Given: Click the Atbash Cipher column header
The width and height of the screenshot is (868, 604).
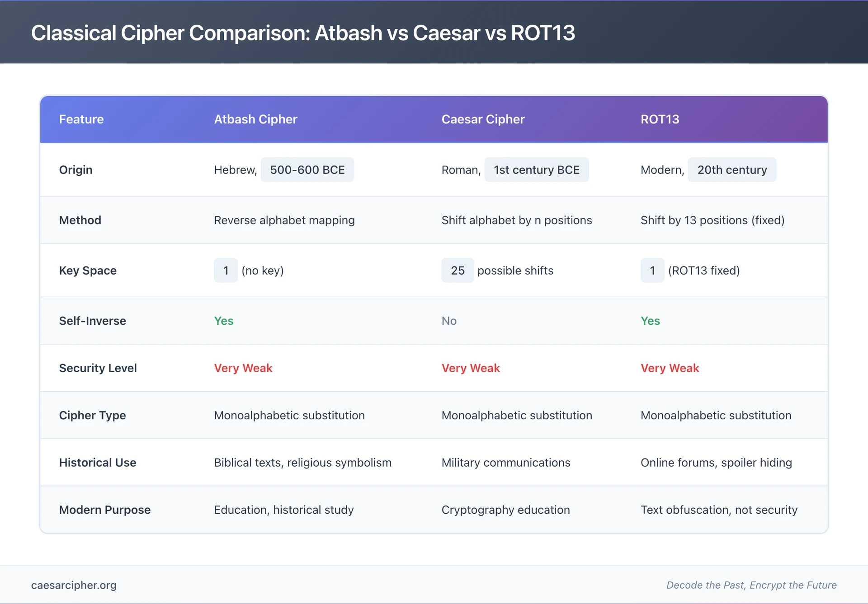Looking at the screenshot, I should 255,119.
